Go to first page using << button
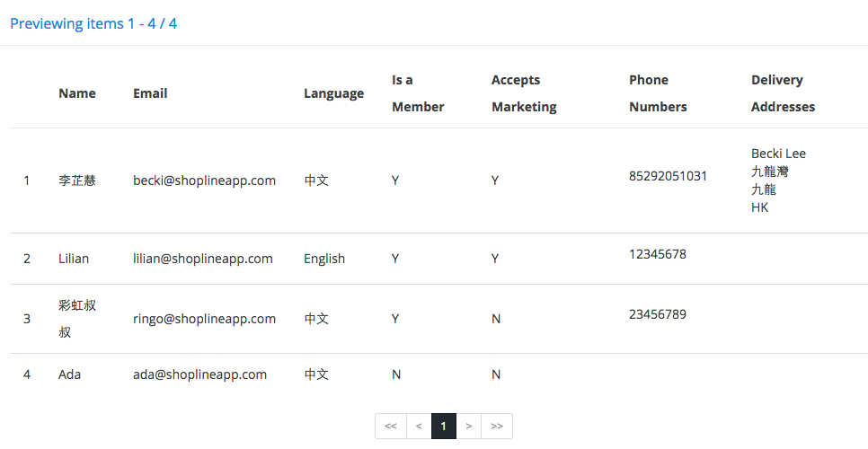868x449 pixels. (391, 426)
